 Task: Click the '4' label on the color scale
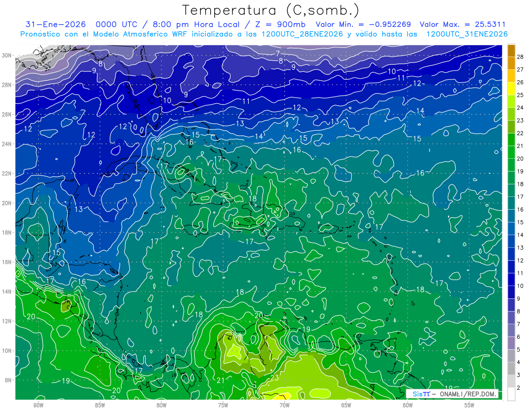coord(519,363)
